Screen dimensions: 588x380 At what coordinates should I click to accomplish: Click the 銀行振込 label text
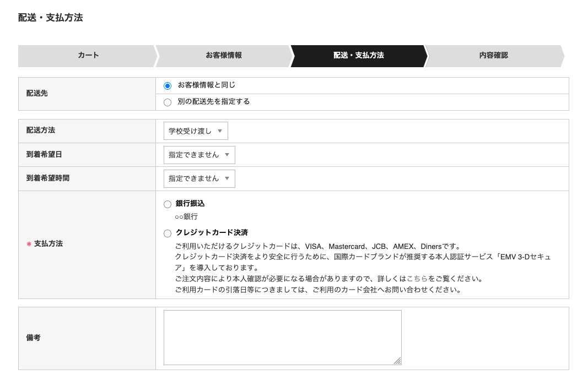point(190,204)
